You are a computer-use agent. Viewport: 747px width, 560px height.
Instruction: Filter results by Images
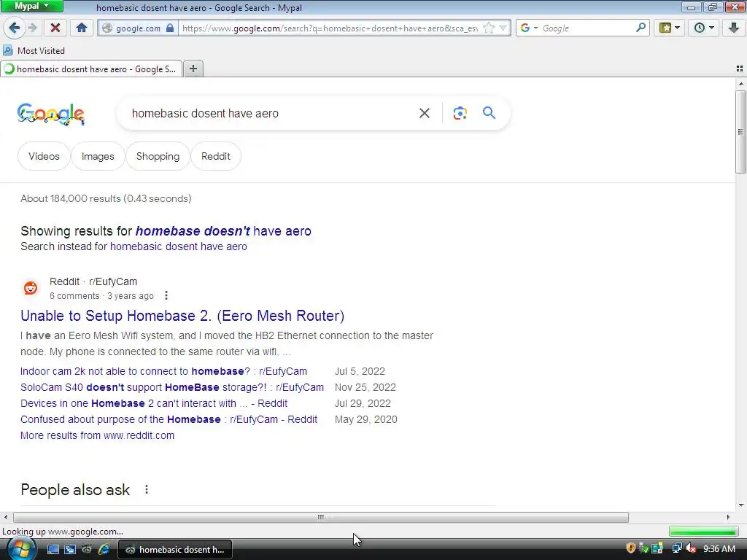coord(98,156)
